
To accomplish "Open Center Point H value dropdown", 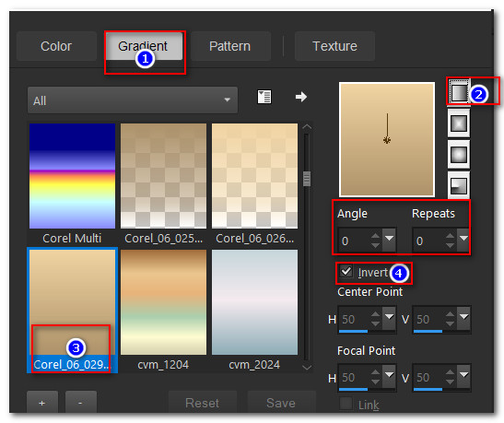I will [389, 318].
